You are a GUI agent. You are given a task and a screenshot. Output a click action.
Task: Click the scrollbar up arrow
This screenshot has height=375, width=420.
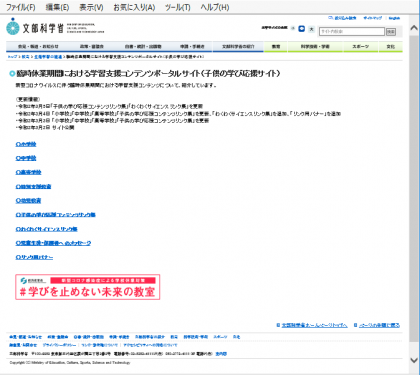pyautogui.click(x=414, y=28)
